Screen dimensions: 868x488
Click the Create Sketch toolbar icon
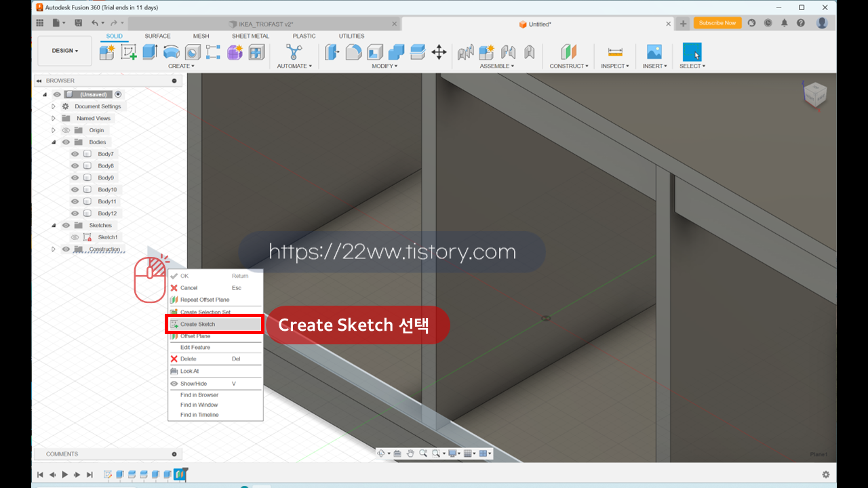[129, 52]
